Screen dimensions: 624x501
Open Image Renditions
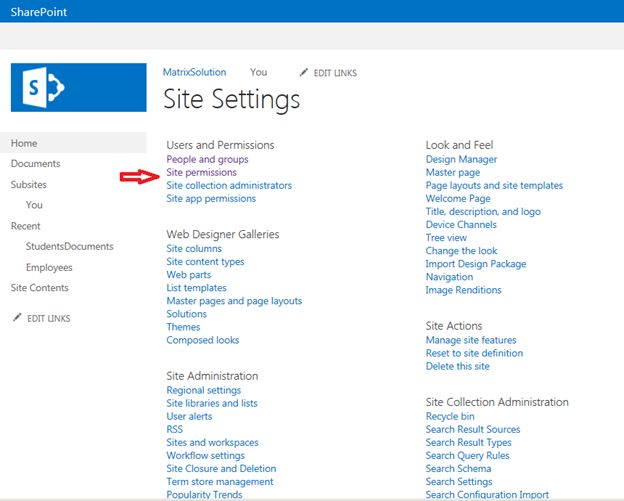click(464, 290)
